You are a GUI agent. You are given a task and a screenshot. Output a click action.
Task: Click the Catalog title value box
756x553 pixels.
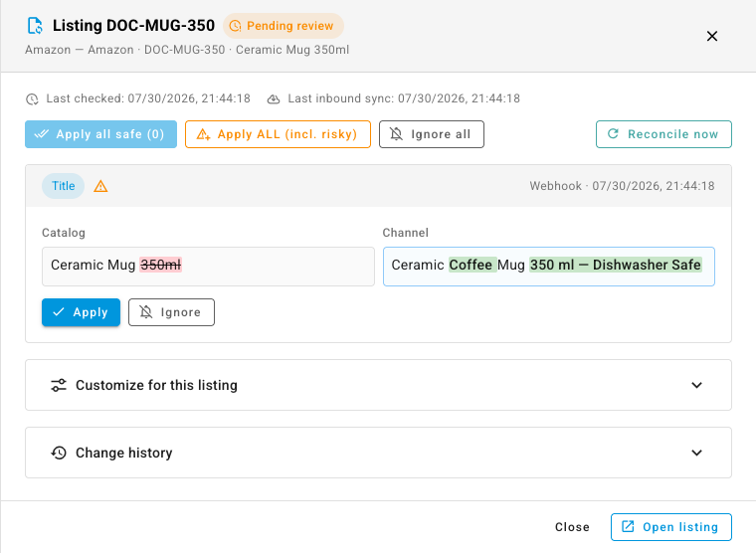coord(208,267)
